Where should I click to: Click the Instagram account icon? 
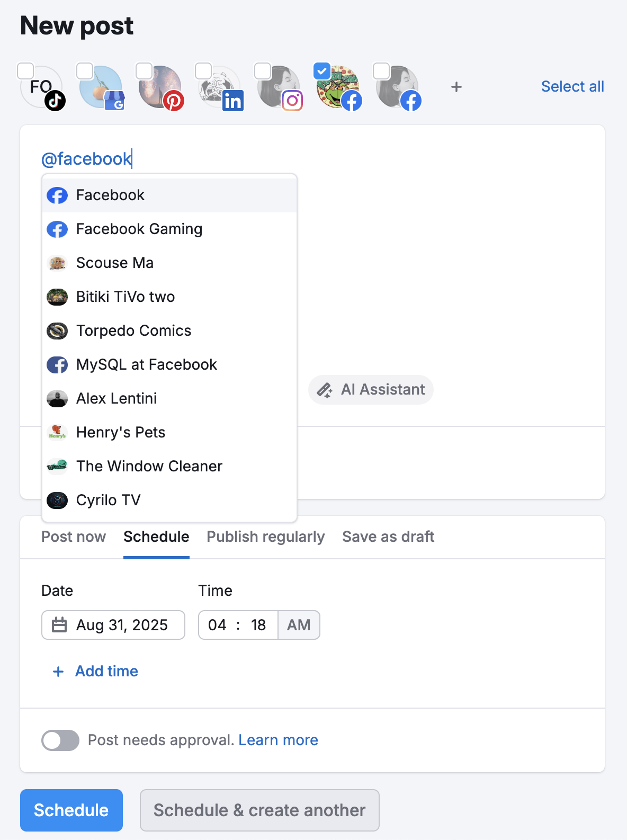279,87
